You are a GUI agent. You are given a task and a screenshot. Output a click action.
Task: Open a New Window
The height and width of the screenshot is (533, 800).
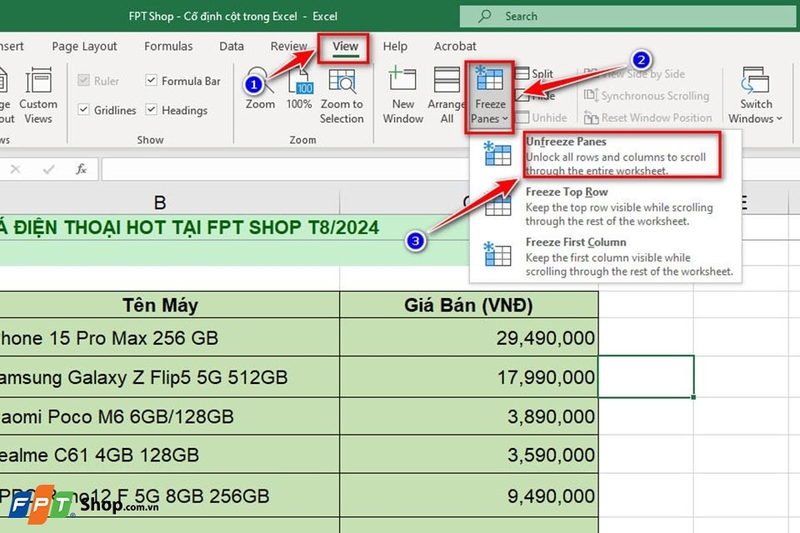click(403, 95)
